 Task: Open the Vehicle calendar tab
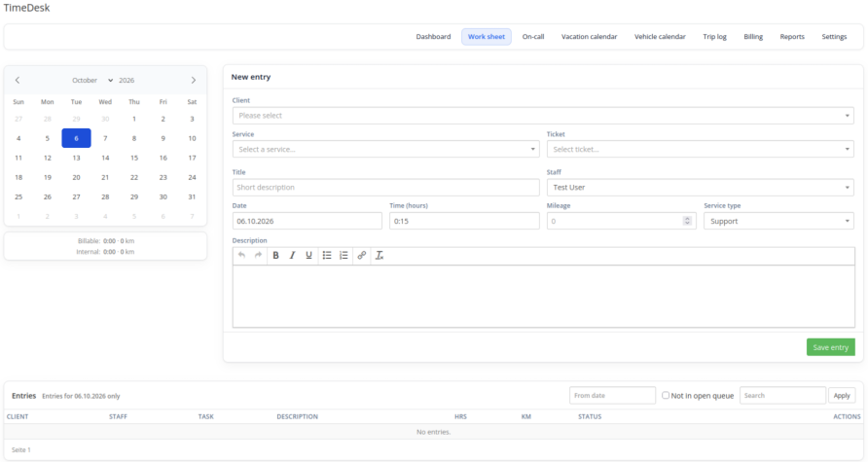(x=660, y=37)
